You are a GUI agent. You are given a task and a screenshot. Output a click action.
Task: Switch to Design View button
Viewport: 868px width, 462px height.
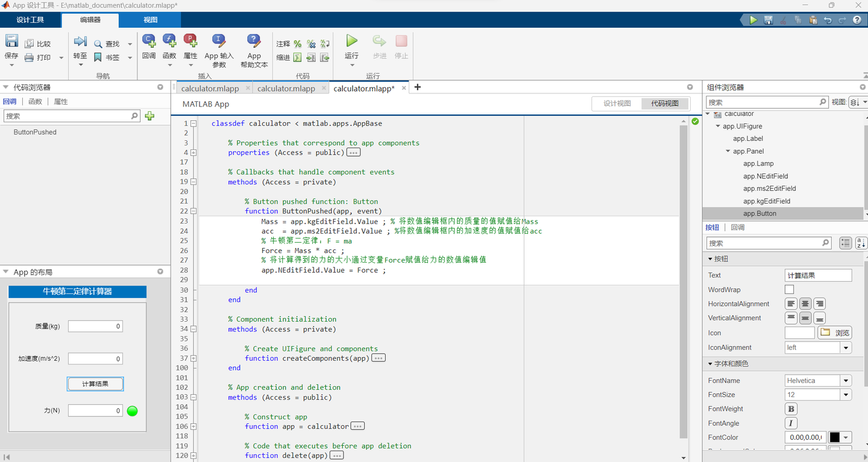point(617,104)
